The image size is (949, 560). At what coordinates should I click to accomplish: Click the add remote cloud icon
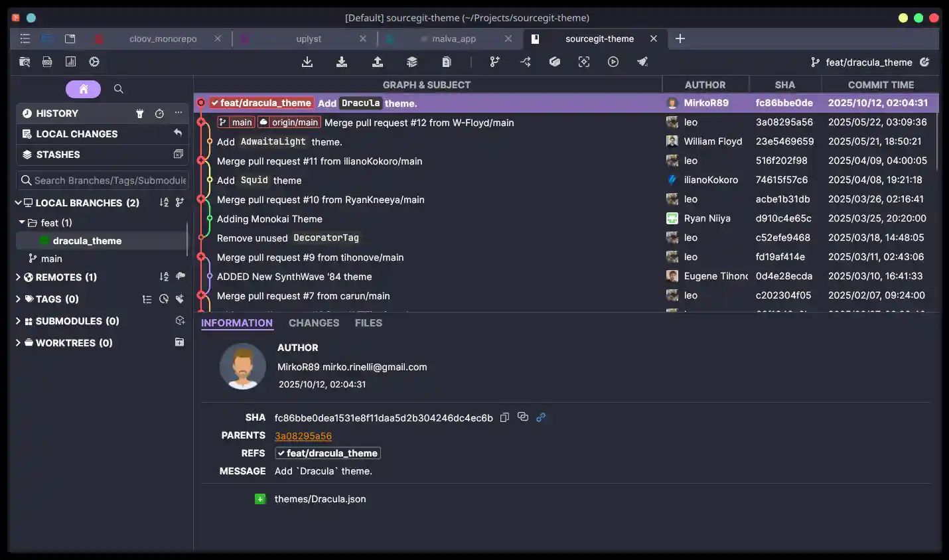(x=180, y=277)
